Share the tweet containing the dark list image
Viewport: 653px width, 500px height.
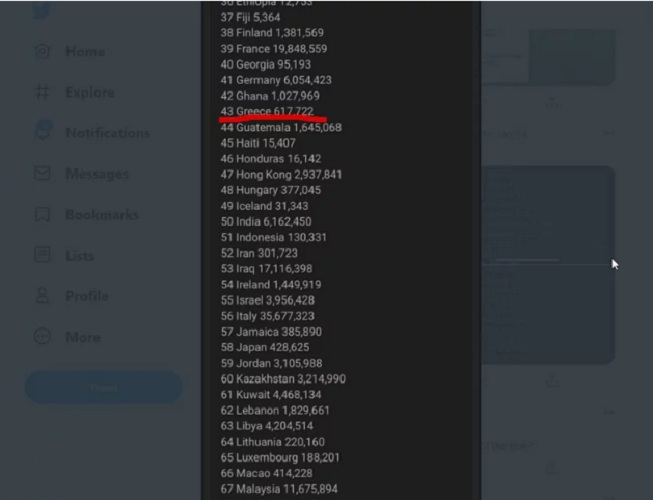[552, 380]
